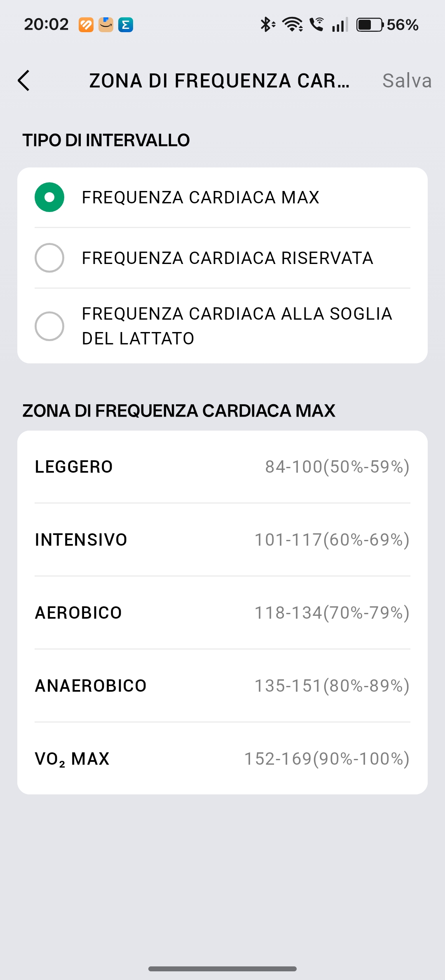Tap the Anaerobico zone row
The height and width of the screenshot is (980, 445).
(x=222, y=686)
